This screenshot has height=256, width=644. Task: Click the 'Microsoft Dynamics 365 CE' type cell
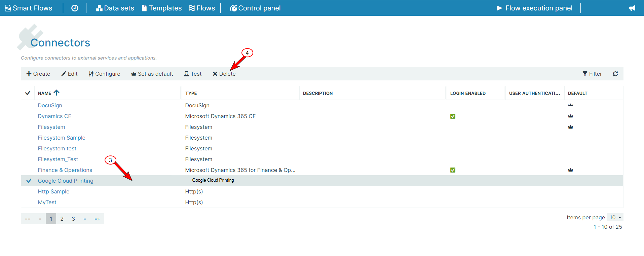point(220,116)
